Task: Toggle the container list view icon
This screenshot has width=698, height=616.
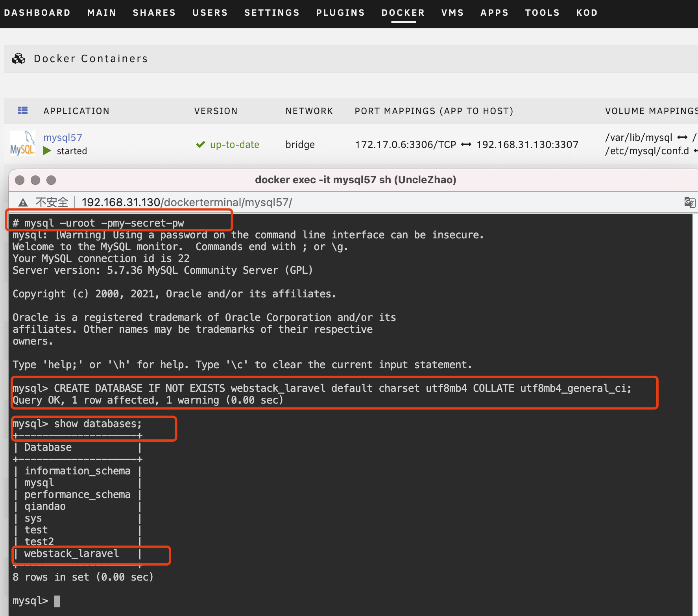Action: tap(23, 111)
